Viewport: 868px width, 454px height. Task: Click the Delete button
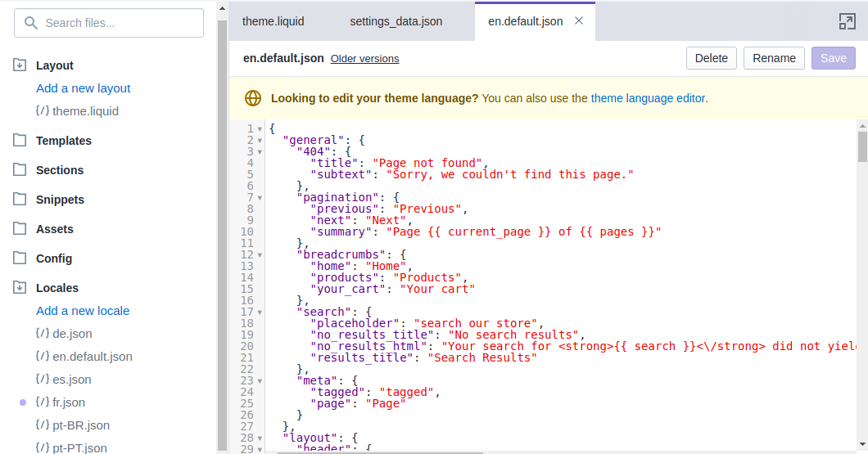pyautogui.click(x=712, y=58)
